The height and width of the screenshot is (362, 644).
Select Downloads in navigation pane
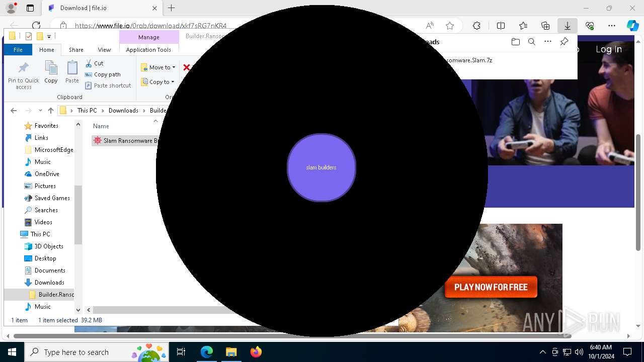[x=49, y=283]
